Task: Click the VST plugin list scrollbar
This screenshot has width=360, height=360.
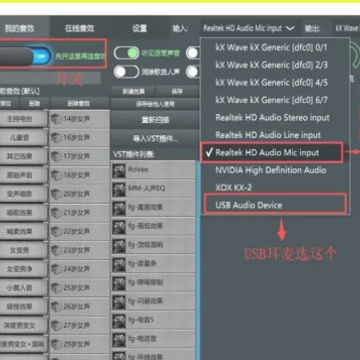Action: (x=199, y=260)
